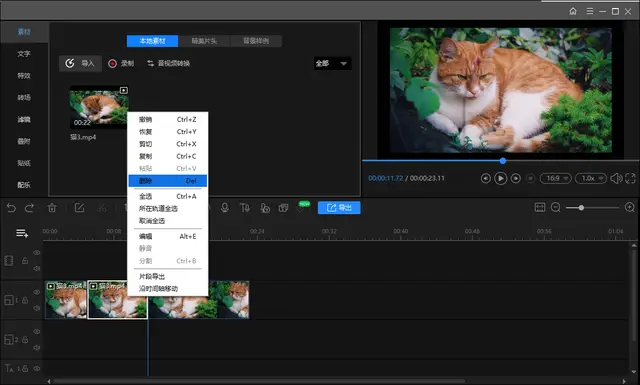
Task: Select 取消全选 in the context menu
Action: (x=168, y=221)
